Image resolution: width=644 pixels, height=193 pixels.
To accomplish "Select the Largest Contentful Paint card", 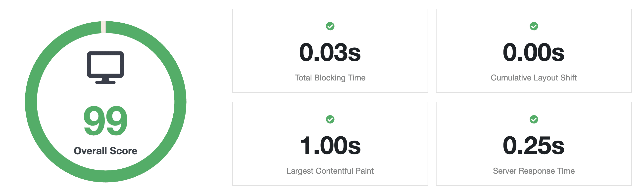I will click(330, 144).
